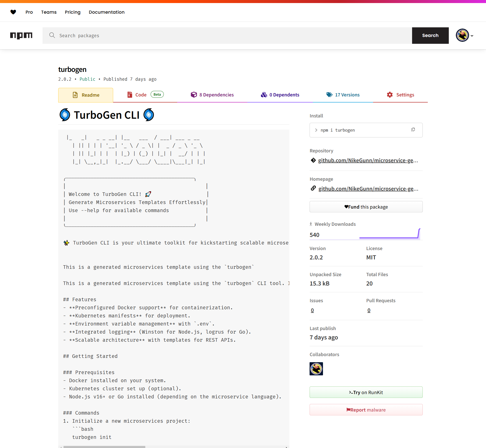Open the Repository github.com/NikeGunn link

368,160
